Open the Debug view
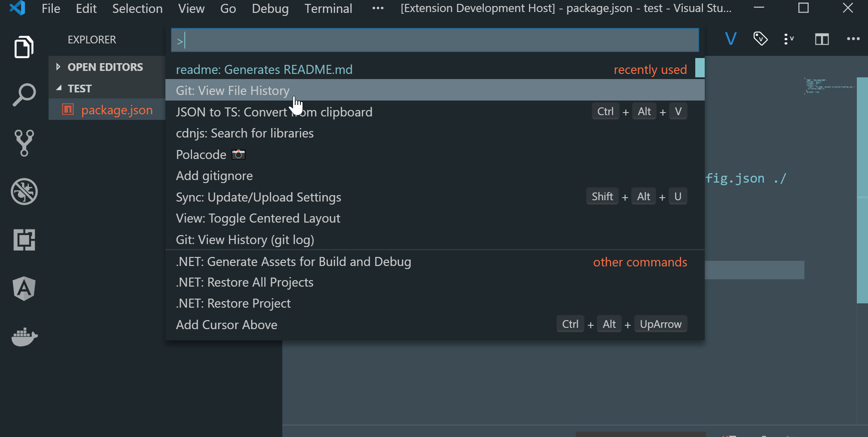Screen dimensions: 868x437 coord(24,192)
